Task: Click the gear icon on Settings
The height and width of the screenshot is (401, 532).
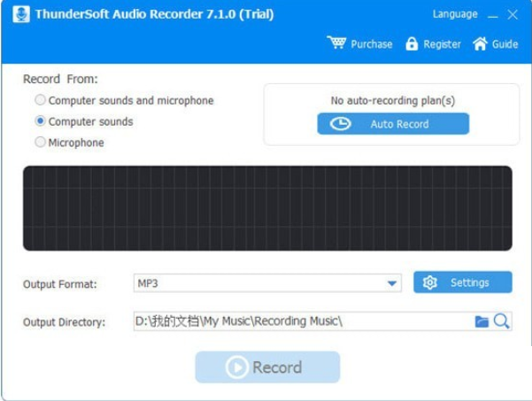Action: pos(430,282)
